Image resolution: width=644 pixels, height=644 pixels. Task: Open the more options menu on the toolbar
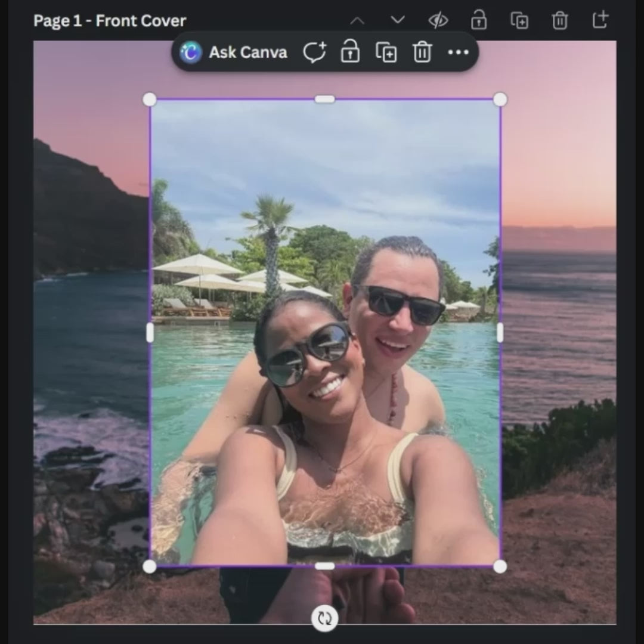[x=458, y=52]
